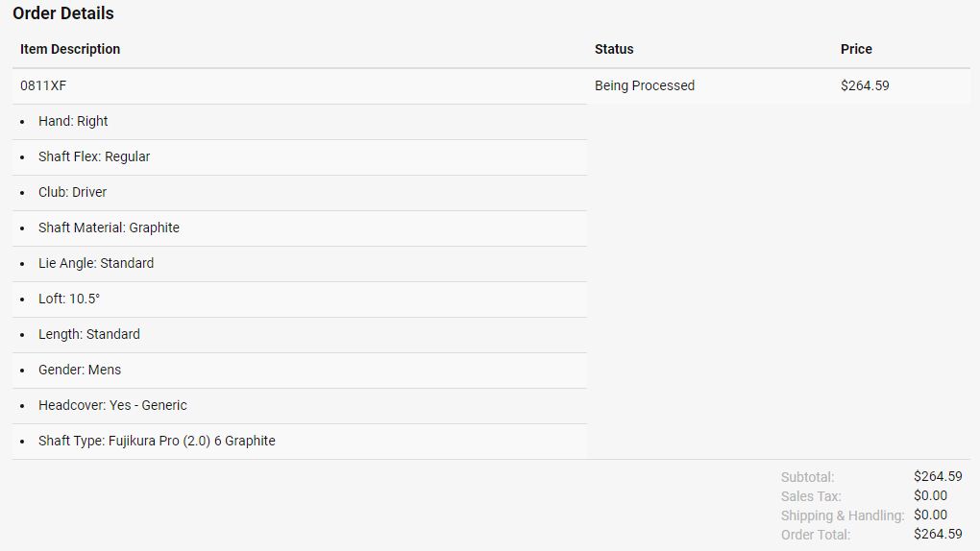The image size is (980, 551).
Task: Select the Gender: Mens line
Action: click(80, 370)
